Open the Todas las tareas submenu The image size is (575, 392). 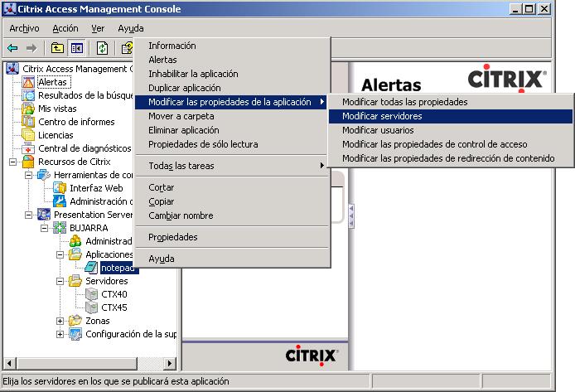233,166
